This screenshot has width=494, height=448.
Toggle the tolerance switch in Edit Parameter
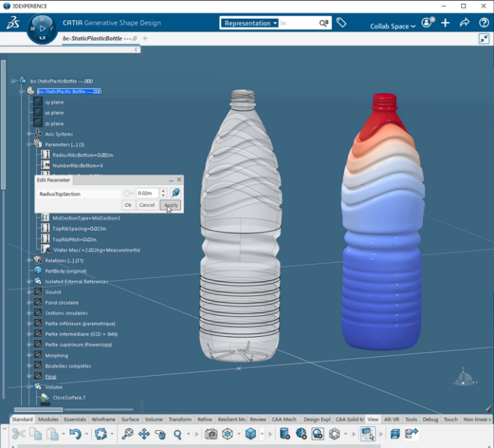pyautogui.click(x=128, y=193)
